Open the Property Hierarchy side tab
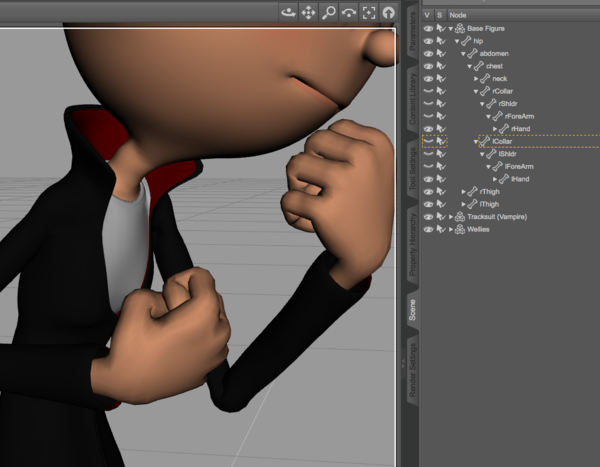Viewport: 600px width, 467px height. pyautogui.click(x=412, y=245)
